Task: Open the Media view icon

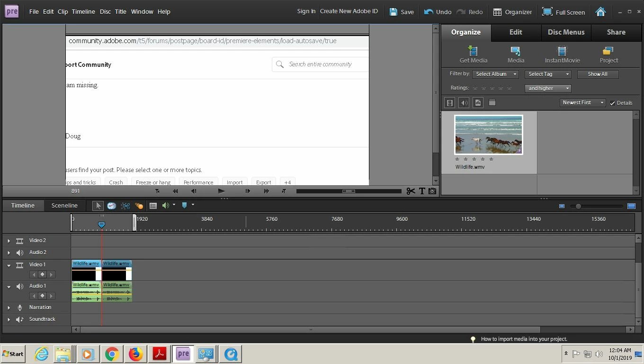Action: pyautogui.click(x=516, y=51)
